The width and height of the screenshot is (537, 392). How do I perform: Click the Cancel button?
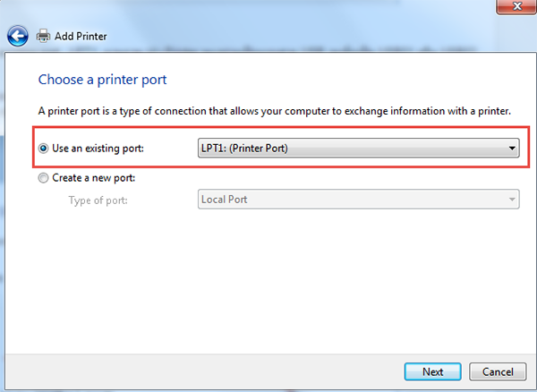pyautogui.click(x=498, y=371)
